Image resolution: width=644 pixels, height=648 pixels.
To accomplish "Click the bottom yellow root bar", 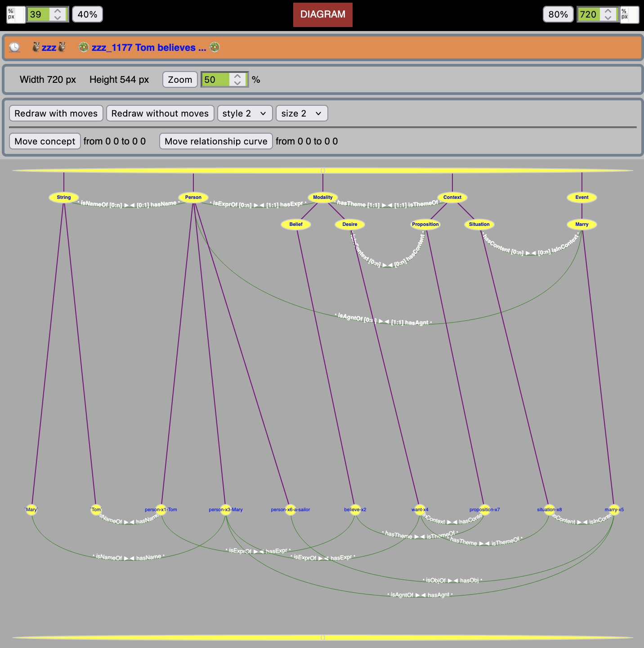I will click(323, 638).
